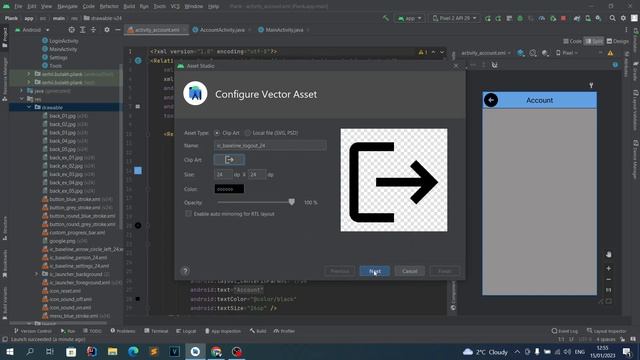Image resolution: width=640 pixels, height=360 pixels.
Task: Click the Clip Art logout icon button
Action: tap(229, 160)
